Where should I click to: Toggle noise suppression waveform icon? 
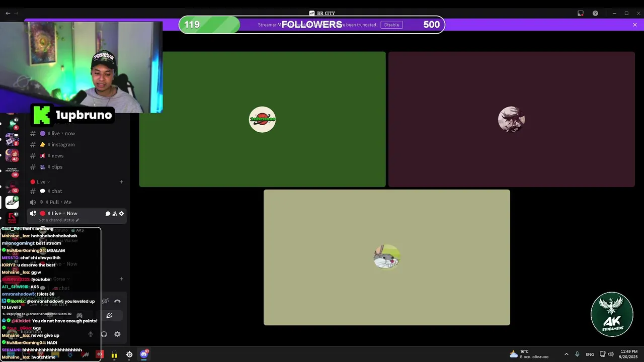tap(105, 301)
